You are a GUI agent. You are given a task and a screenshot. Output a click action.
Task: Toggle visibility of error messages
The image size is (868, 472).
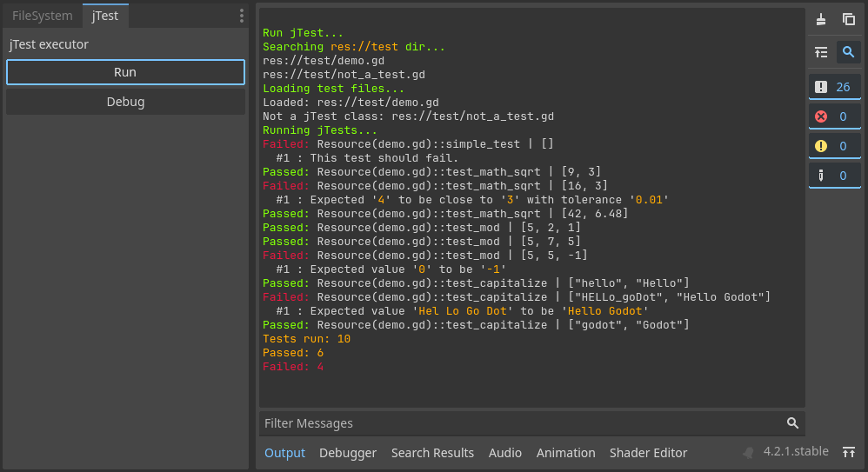pos(834,116)
